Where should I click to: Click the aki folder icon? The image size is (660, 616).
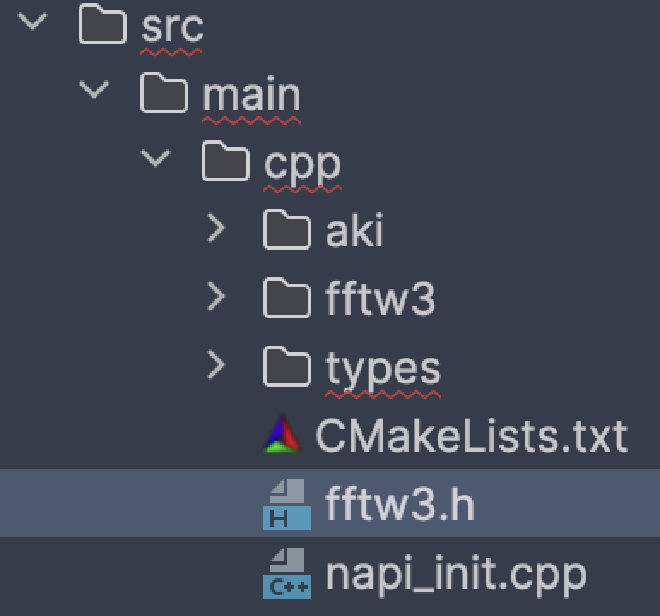click(x=287, y=231)
